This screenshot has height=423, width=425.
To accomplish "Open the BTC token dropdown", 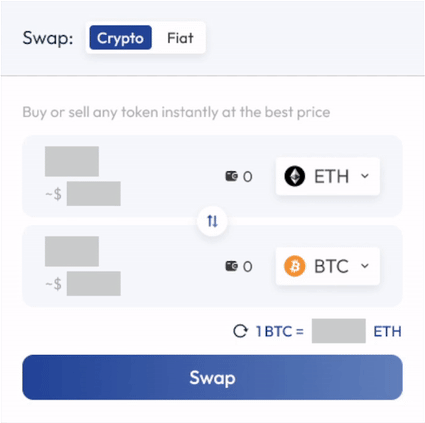I will [x=328, y=266].
